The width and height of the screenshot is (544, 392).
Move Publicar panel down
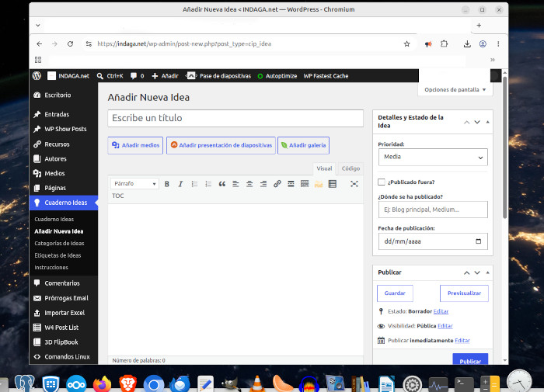pos(477,272)
